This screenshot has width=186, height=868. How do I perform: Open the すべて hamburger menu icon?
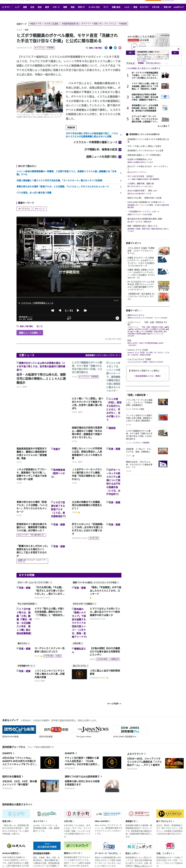point(3,7)
